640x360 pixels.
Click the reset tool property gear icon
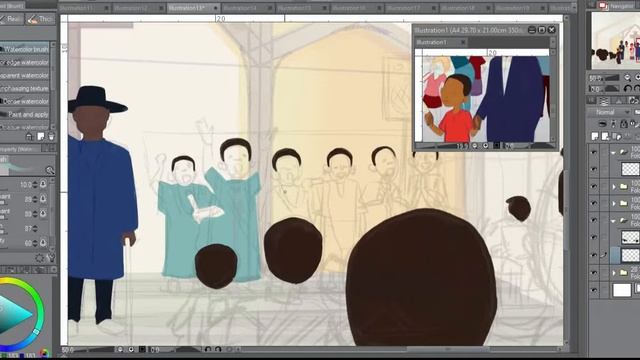pos(40,258)
